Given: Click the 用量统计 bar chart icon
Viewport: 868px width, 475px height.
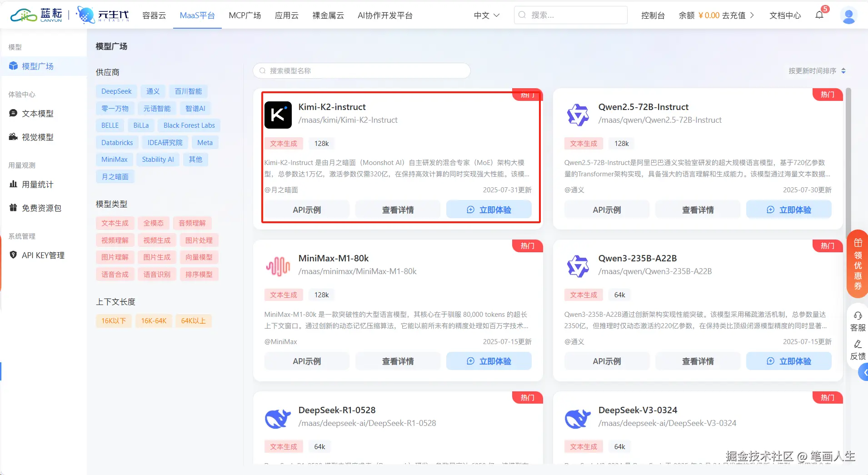Looking at the screenshot, I should coord(13,184).
